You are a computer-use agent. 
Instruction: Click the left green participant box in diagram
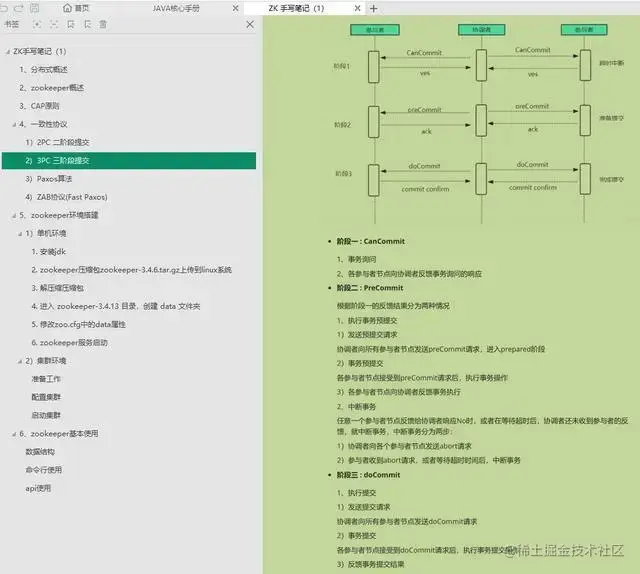(x=375, y=30)
